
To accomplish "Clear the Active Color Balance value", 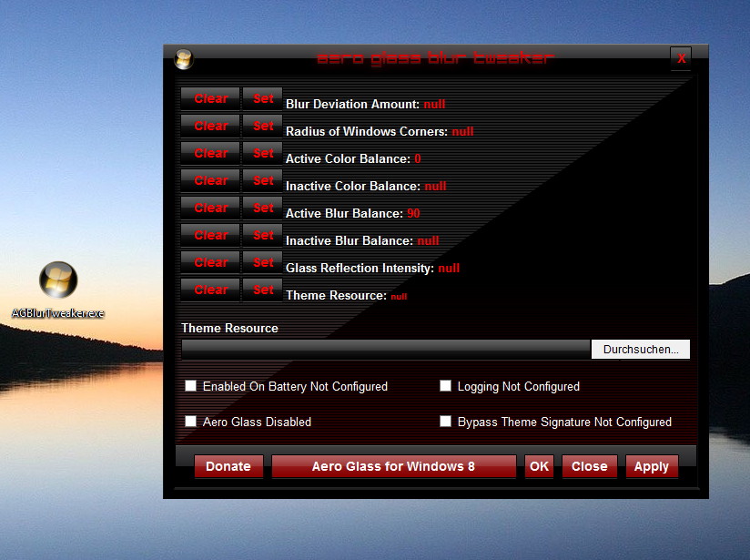I will (x=210, y=153).
